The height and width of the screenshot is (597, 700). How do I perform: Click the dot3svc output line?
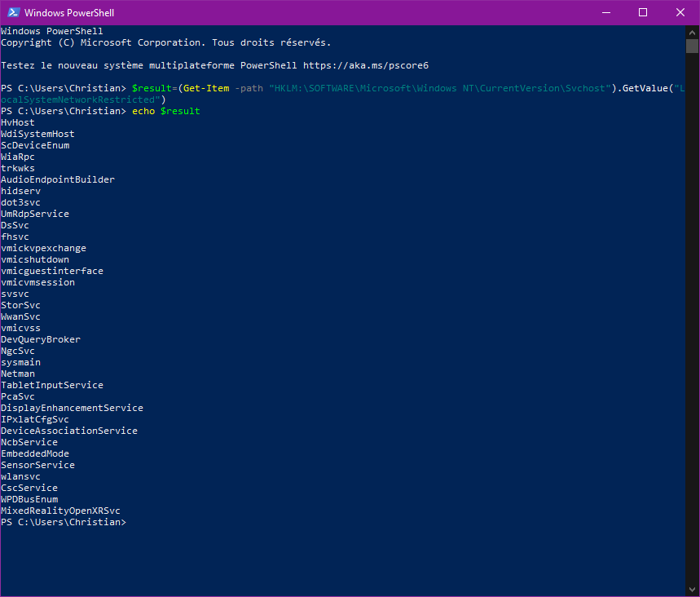20,202
